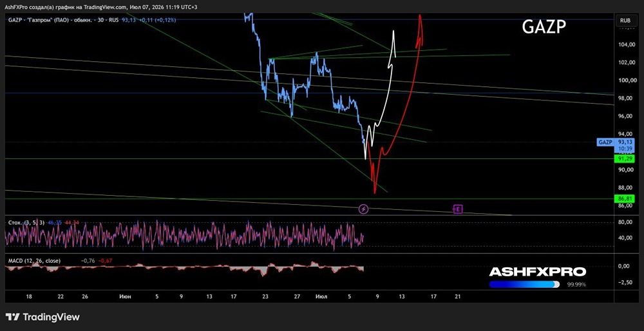Open the TradingView logo link
The width and height of the screenshot is (644, 331).
click(43, 317)
